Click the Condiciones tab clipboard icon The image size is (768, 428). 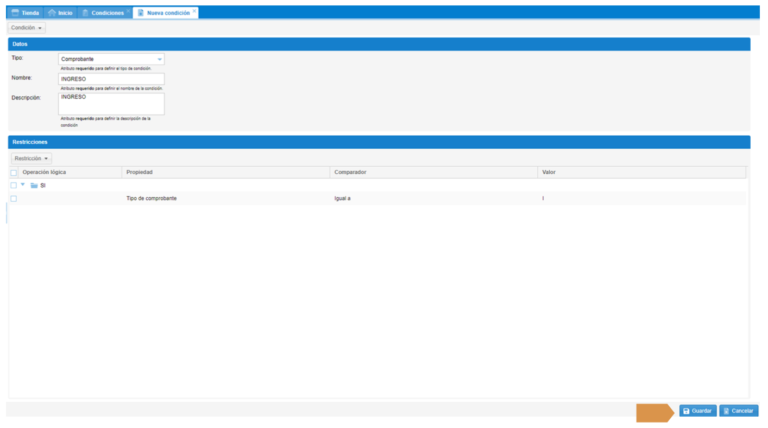[85, 13]
